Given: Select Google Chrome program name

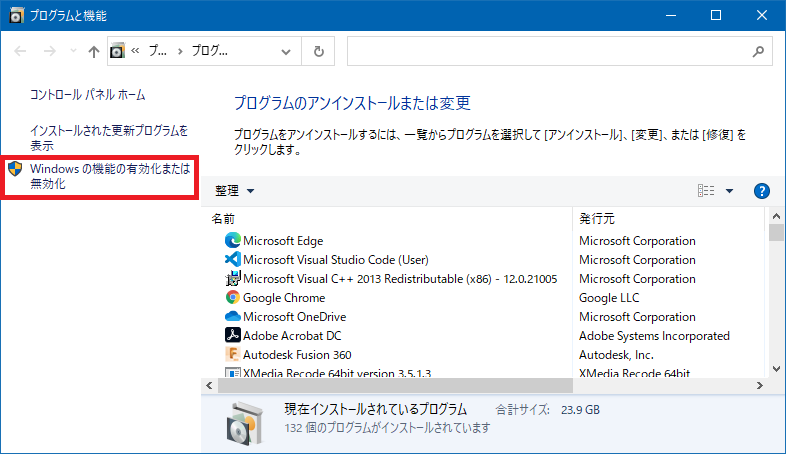Looking at the screenshot, I should point(284,298).
